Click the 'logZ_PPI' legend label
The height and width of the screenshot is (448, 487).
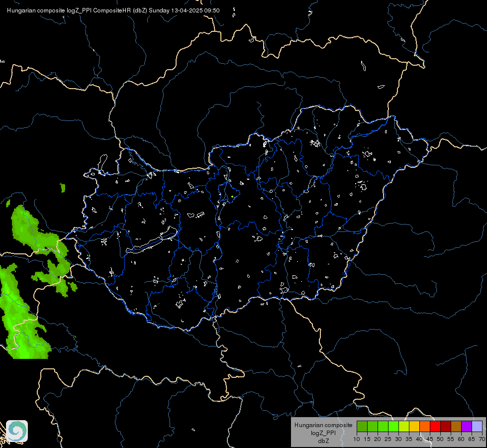pos(323,433)
